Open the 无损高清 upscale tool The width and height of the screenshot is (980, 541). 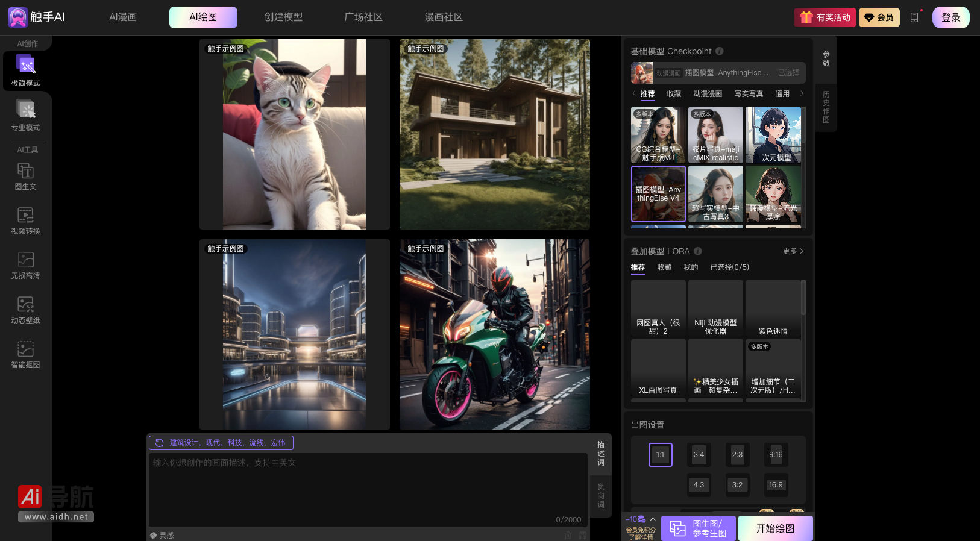click(x=25, y=265)
